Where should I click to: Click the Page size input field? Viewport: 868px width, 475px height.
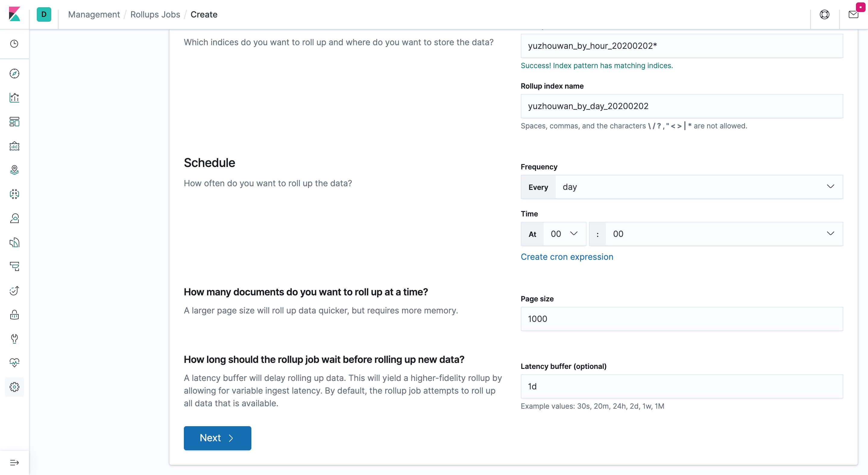tap(681, 319)
